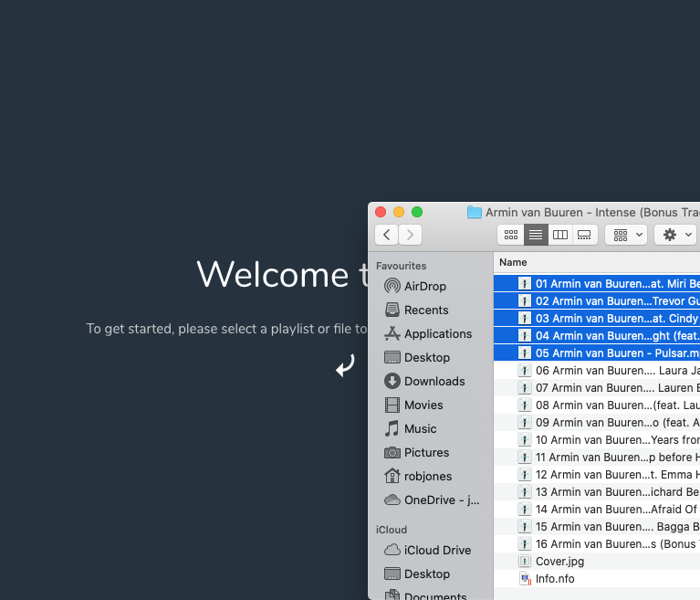Go back with Finder back arrow
The width and height of the screenshot is (700, 600).
pos(387,235)
